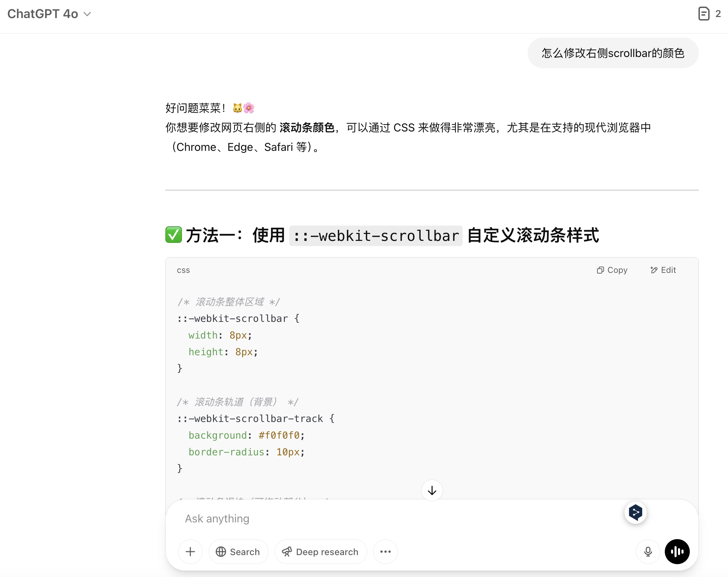Toggle the Search globe tool
Image resolution: width=728 pixels, height=577 pixels.
238,552
